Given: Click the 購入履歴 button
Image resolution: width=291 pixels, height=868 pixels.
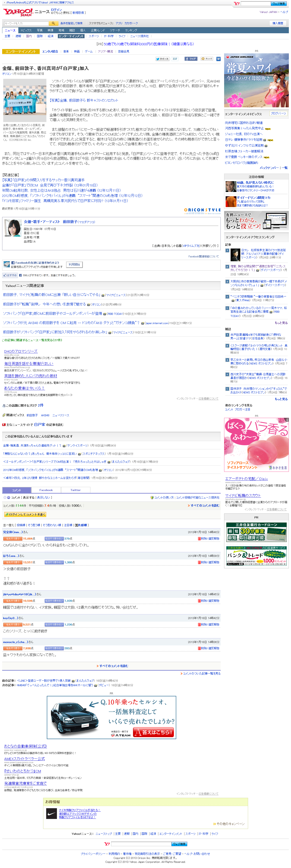Looking at the screenshot, I should (x=278, y=23).
